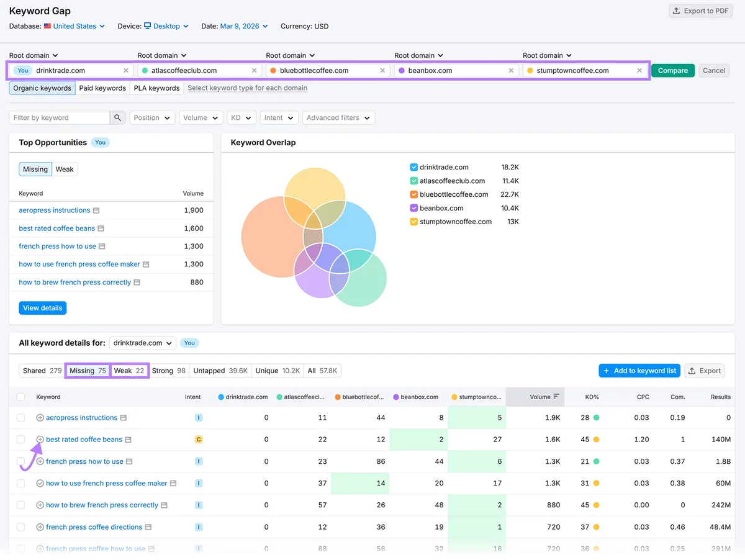Click into the Filter by keyword field
Screen dimensions: 745x560
pos(60,118)
